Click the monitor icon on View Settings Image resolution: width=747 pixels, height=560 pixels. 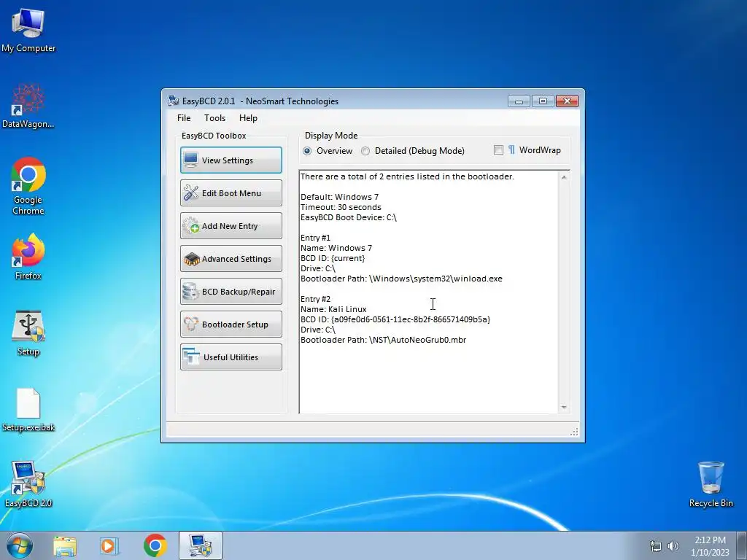[191, 160]
